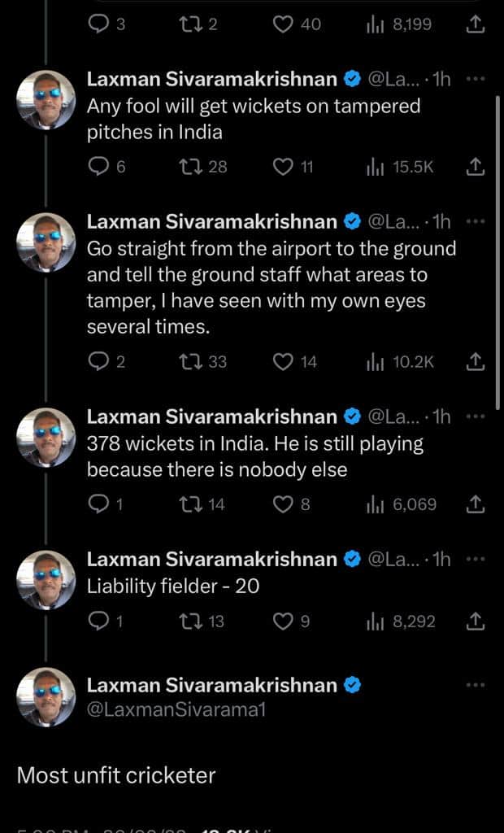Like the "378 wickets in India" tweet
The image size is (504, 833).
pyautogui.click(x=283, y=504)
